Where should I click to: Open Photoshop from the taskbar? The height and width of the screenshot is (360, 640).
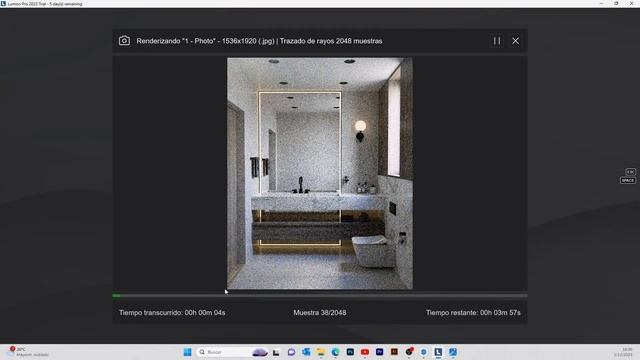click(350, 352)
